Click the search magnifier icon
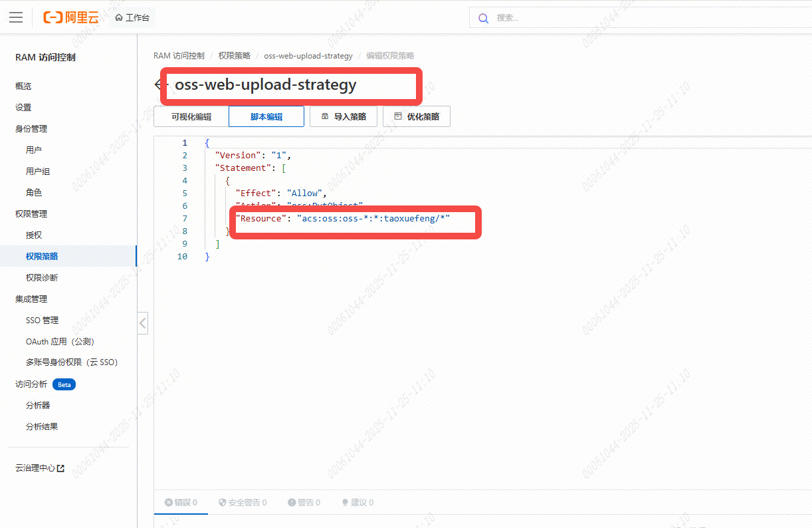This screenshot has height=528, width=812. (484, 18)
